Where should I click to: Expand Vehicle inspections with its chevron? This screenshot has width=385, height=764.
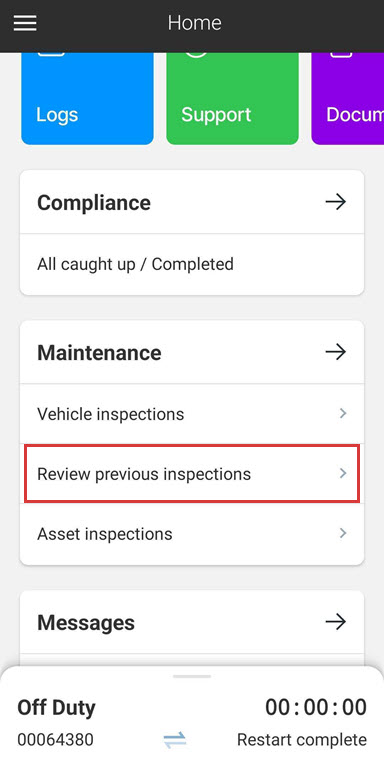pyautogui.click(x=343, y=414)
